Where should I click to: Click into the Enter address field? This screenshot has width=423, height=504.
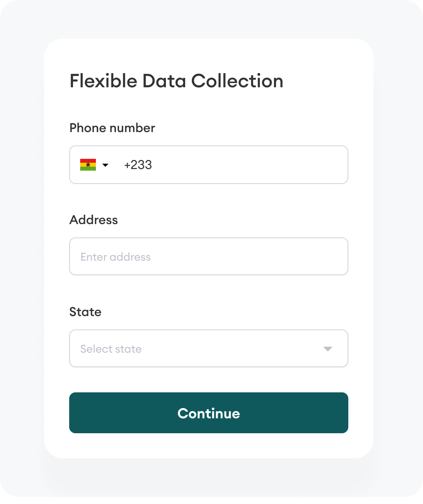point(209,256)
